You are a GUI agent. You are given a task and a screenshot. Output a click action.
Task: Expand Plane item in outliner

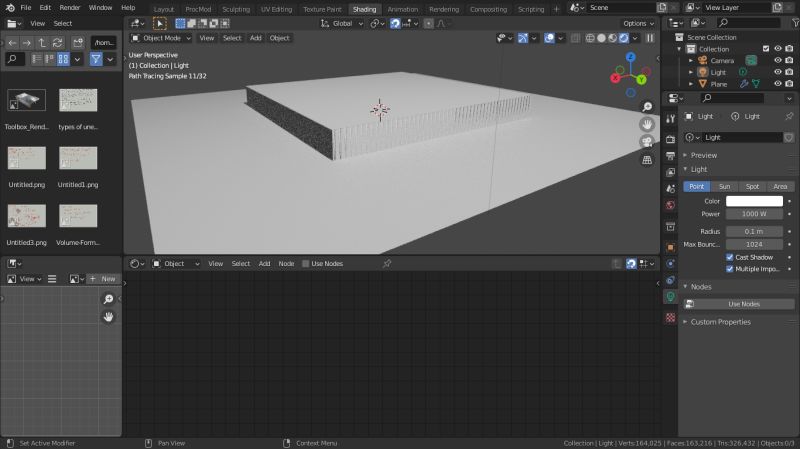click(691, 84)
